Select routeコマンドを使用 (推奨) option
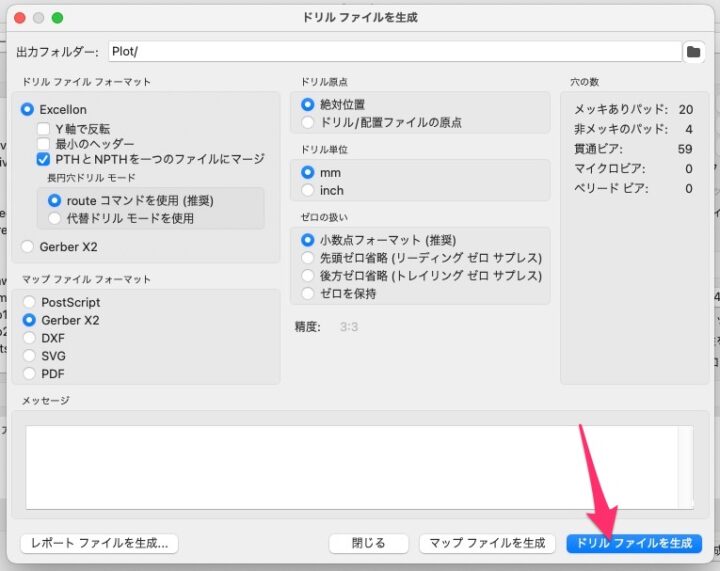 (55, 200)
